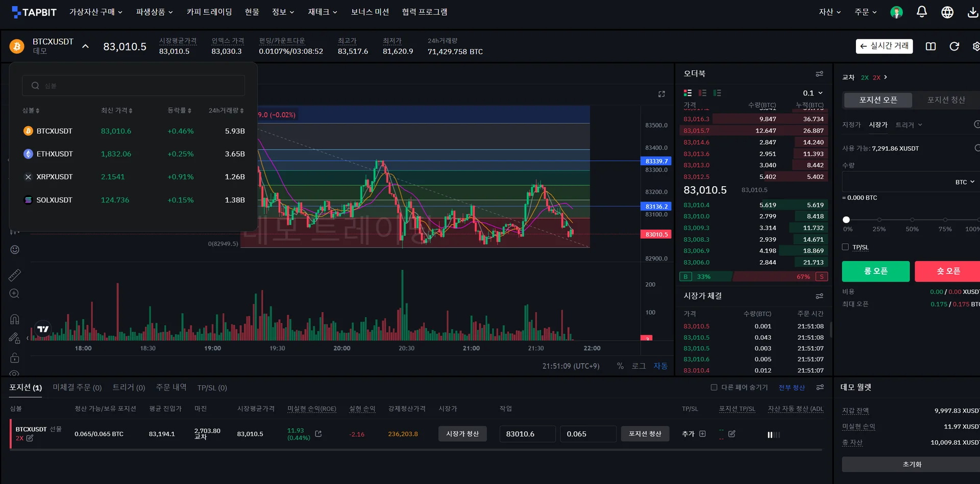The width and height of the screenshot is (980, 484).
Task: Open the language globe selector
Action: (947, 12)
